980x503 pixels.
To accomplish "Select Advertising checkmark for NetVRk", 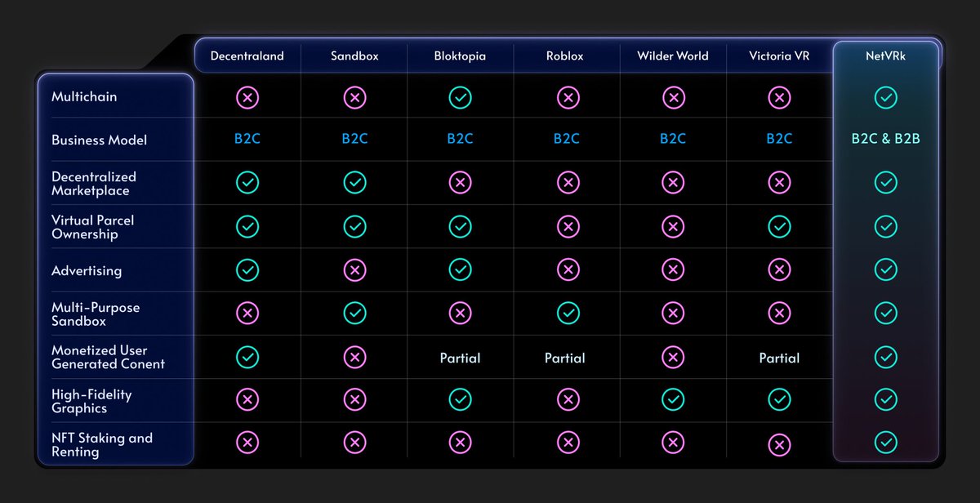I will 886,269.
